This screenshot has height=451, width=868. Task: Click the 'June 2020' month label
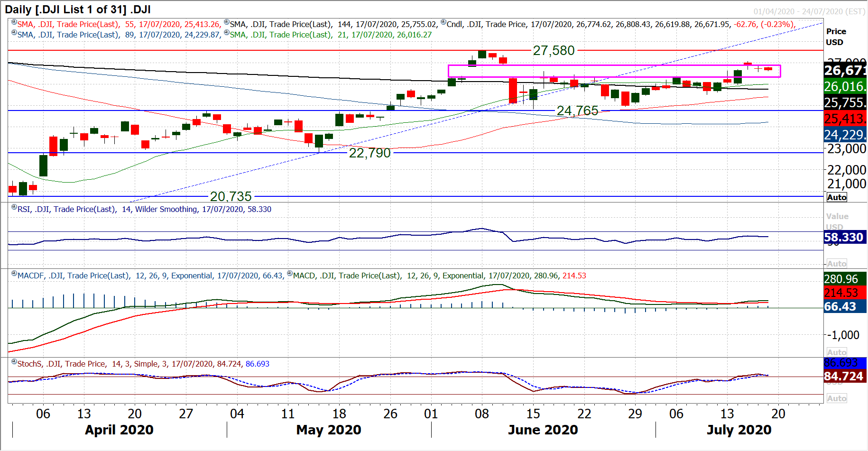(x=543, y=430)
